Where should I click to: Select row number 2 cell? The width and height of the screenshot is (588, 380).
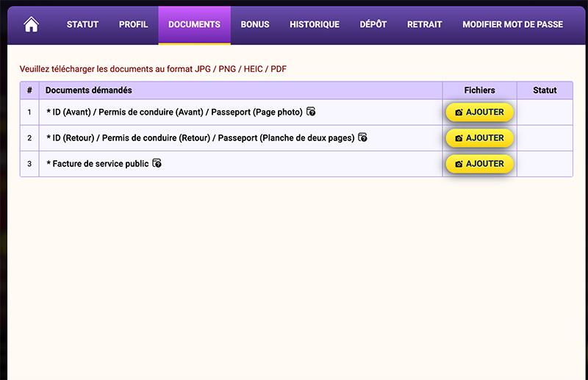point(29,138)
